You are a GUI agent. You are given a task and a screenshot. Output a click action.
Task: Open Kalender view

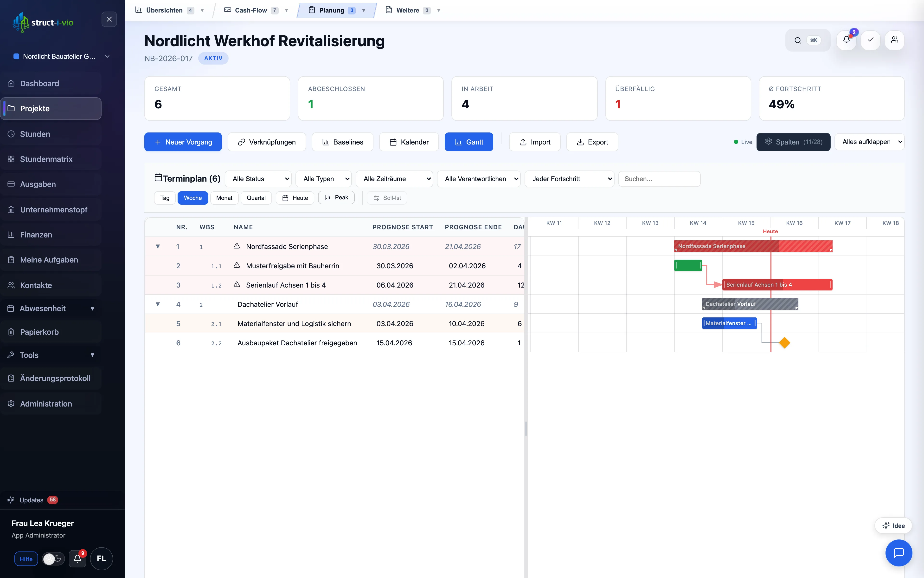[409, 142]
